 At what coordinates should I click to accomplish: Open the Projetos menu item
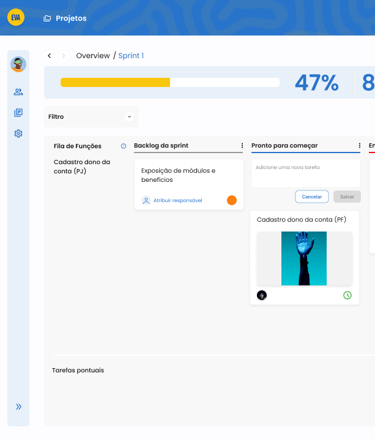(65, 18)
